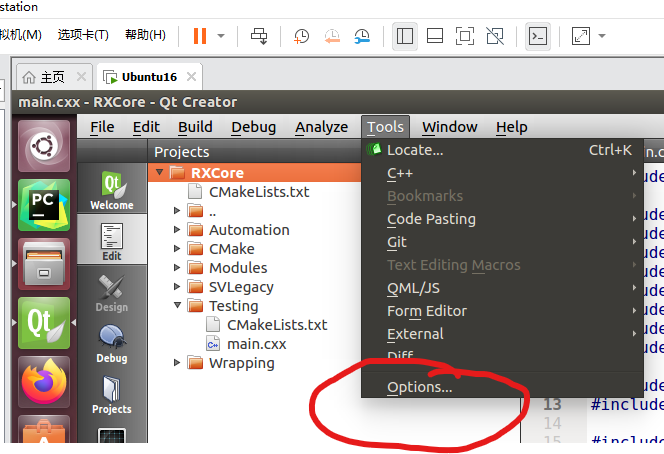
Task: Toggle the sidebar library view icon
Action: click(404, 36)
